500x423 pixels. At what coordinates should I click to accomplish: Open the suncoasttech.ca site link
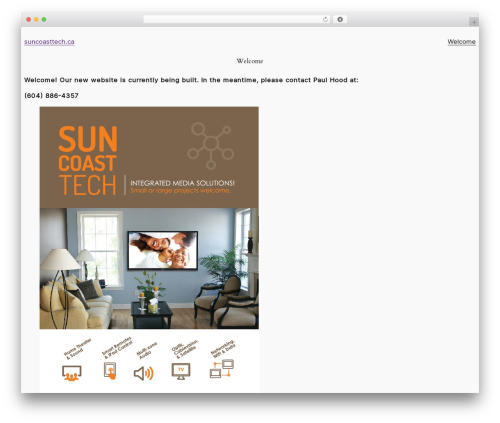[49, 42]
